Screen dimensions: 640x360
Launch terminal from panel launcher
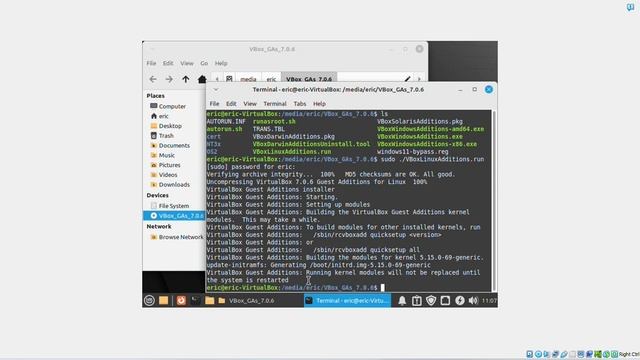pos(196,300)
